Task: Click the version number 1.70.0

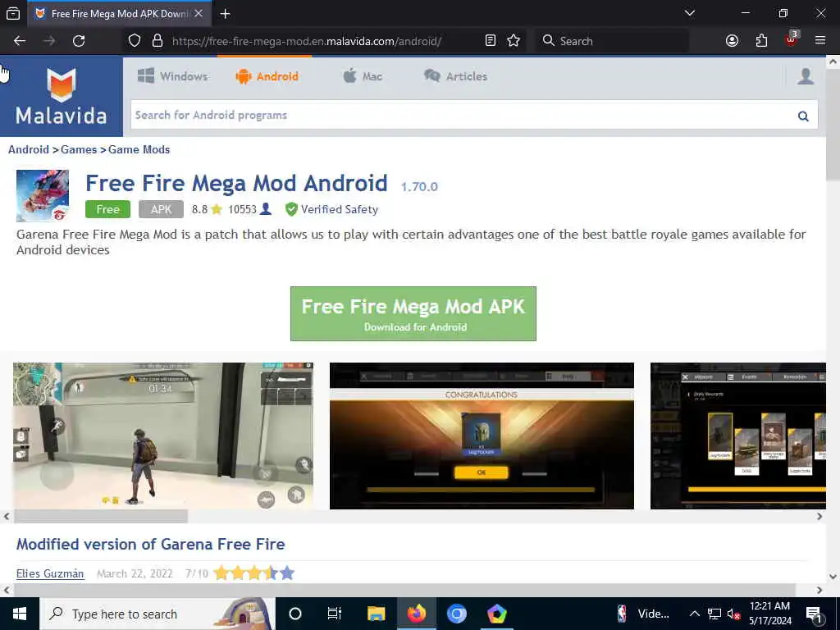Action: (419, 186)
